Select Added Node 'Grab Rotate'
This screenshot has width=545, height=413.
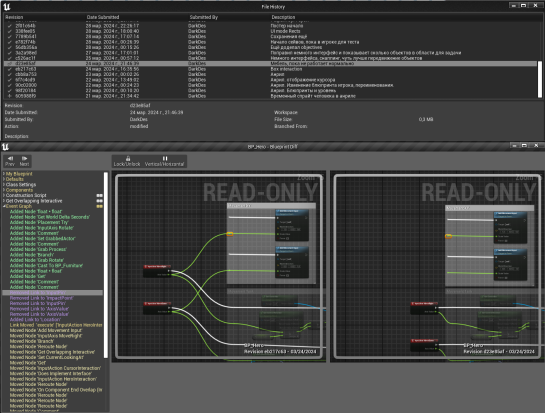point(37,260)
